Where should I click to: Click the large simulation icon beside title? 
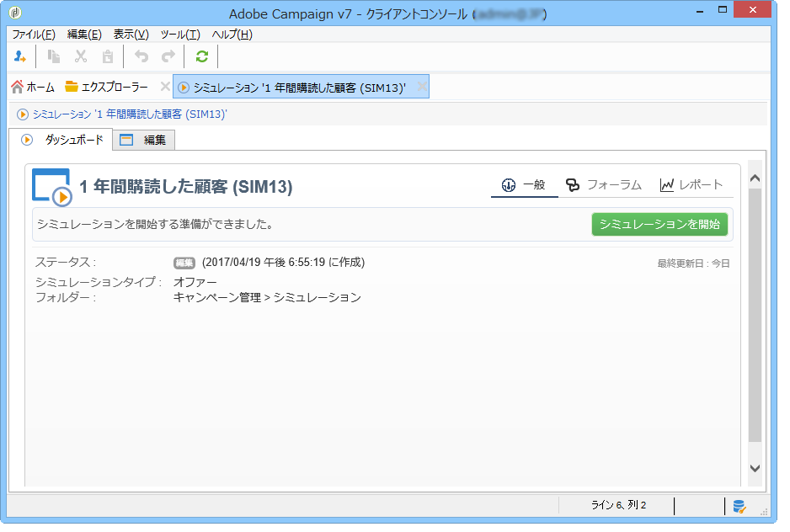[52, 188]
